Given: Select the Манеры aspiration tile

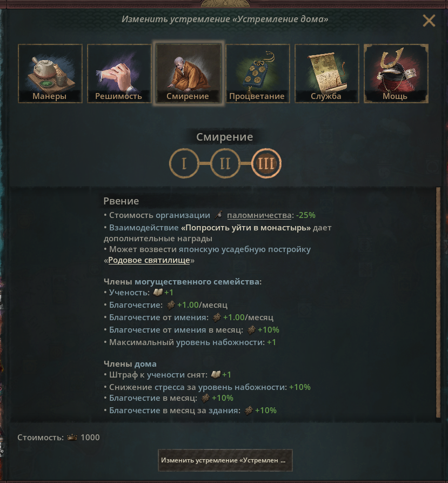Looking at the screenshot, I should click(x=50, y=74).
